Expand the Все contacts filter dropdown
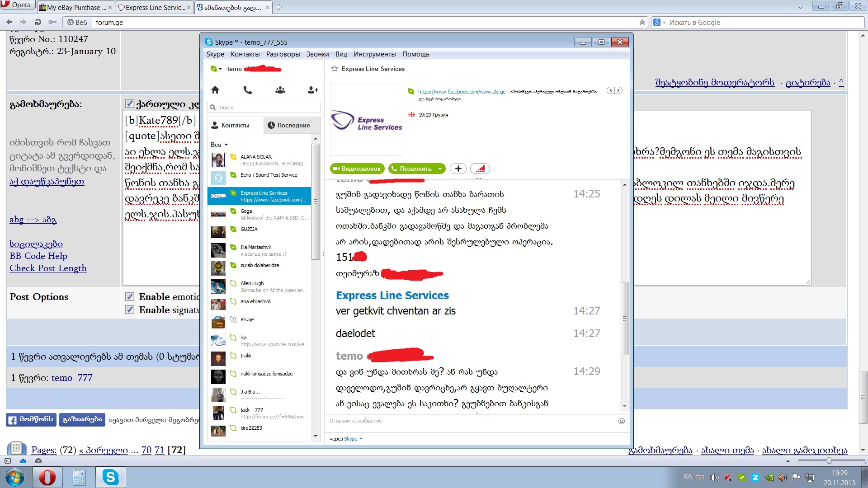This screenshot has height=488, width=868. [x=226, y=145]
